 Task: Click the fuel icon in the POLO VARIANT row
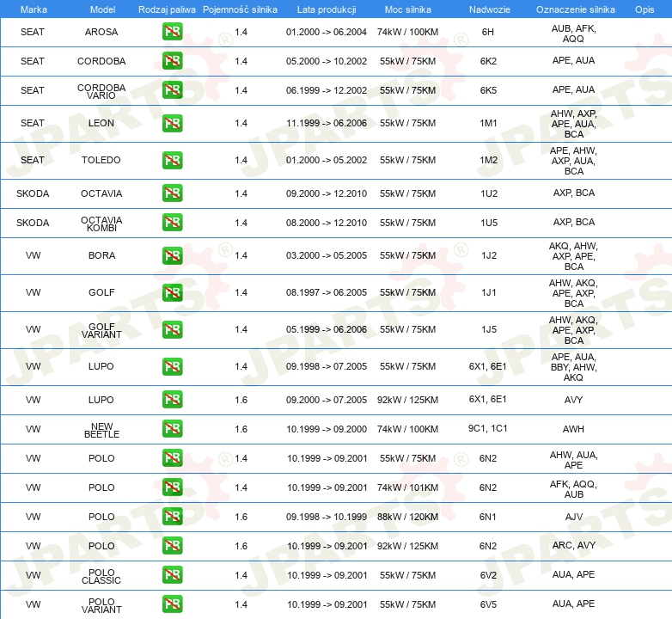pyautogui.click(x=172, y=604)
